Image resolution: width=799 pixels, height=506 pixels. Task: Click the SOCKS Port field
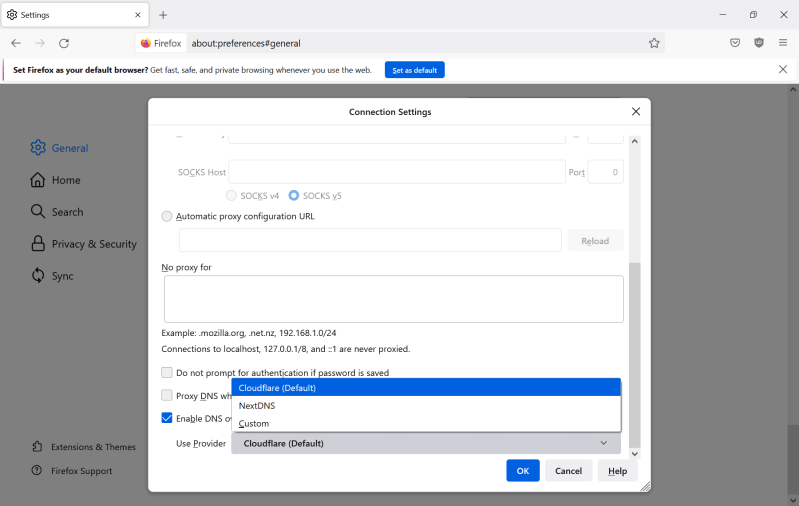605,172
